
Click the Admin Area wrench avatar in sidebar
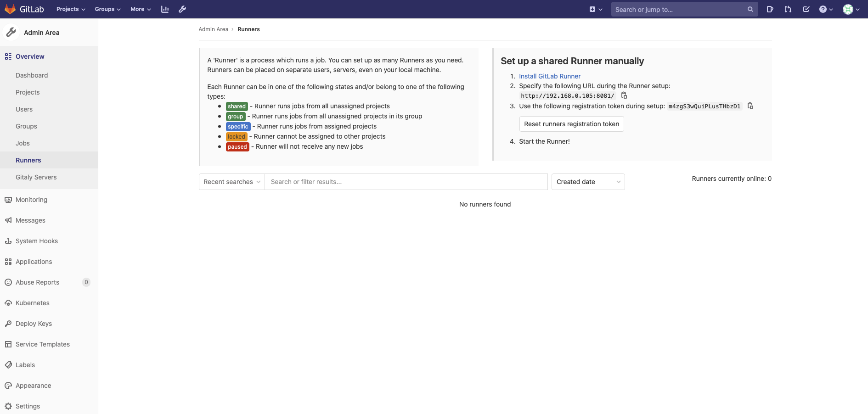coord(11,32)
